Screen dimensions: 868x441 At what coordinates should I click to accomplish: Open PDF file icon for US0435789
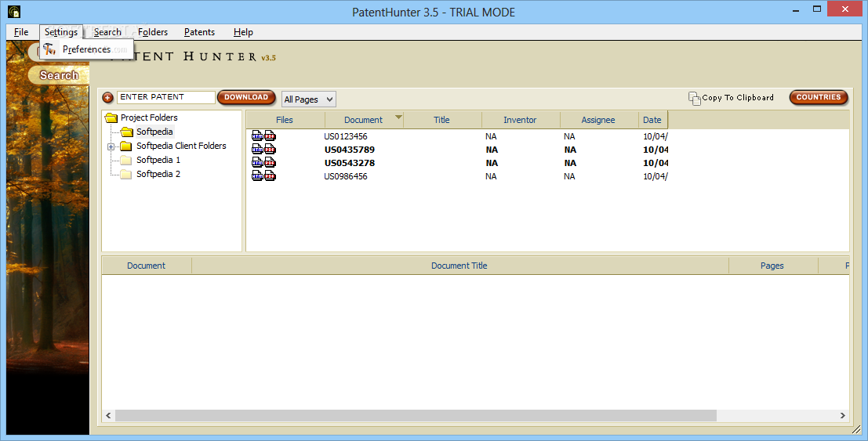[x=271, y=150]
